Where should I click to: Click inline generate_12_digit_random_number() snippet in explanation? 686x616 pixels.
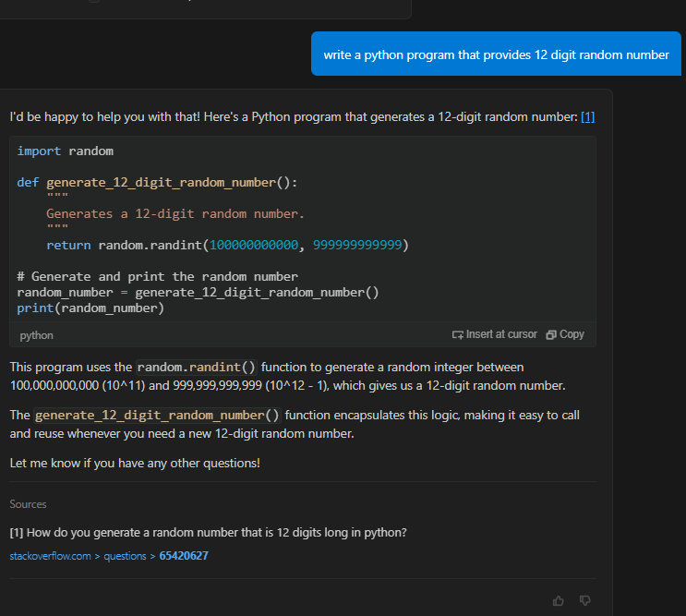(x=157, y=416)
